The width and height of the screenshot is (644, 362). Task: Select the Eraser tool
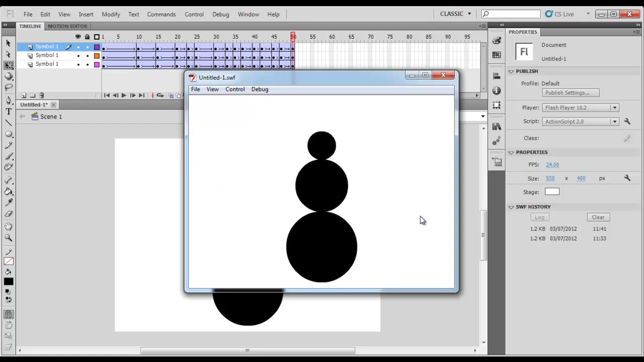click(x=9, y=214)
